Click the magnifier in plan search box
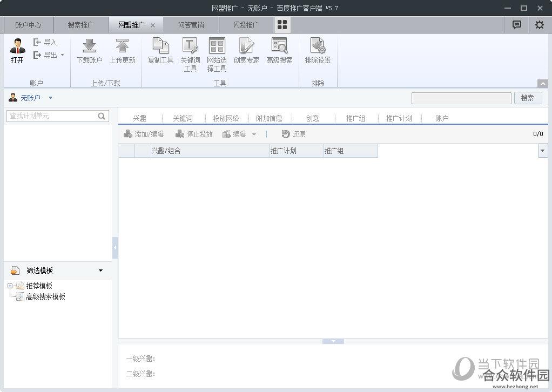The image size is (552, 392). pyautogui.click(x=102, y=116)
